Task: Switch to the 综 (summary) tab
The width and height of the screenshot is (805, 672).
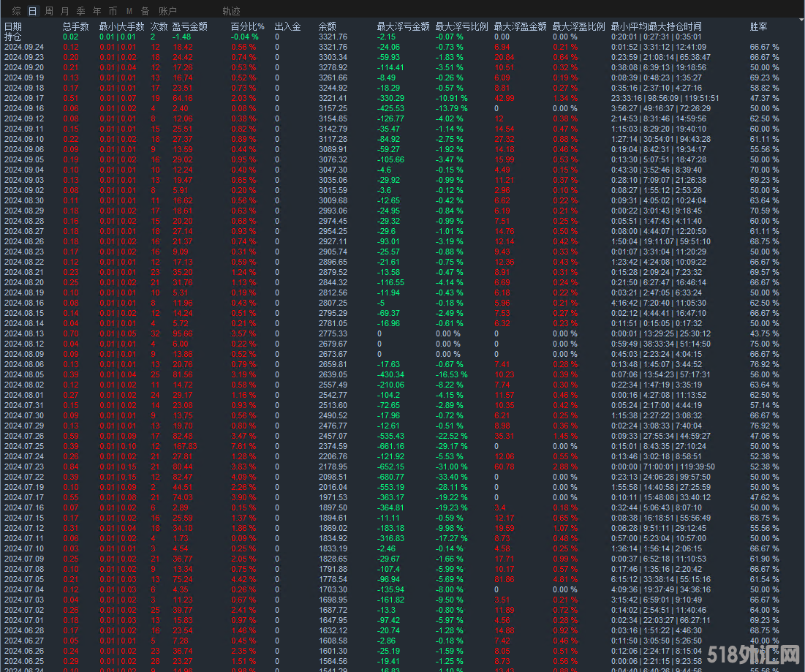Action: [x=16, y=11]
